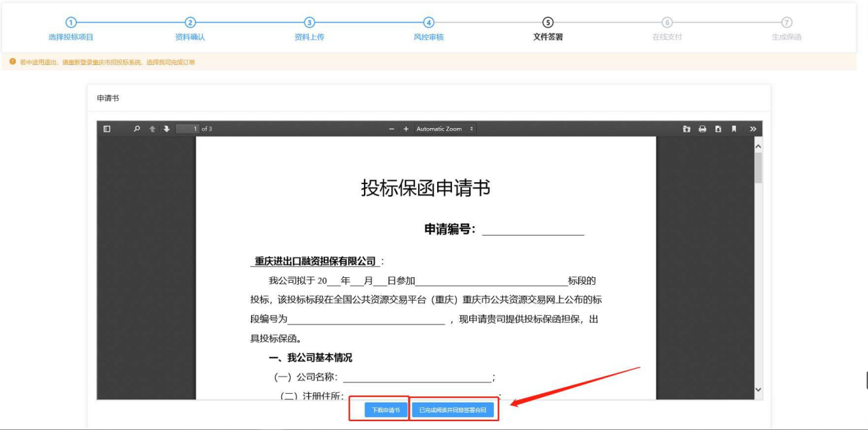Print the PDF document
Image resolution: width=868 pixels, height=430 pixels.
point(702,129)
